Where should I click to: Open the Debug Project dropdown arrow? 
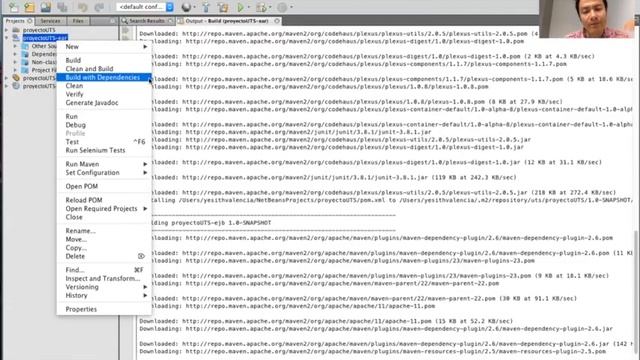click(270, 7)
